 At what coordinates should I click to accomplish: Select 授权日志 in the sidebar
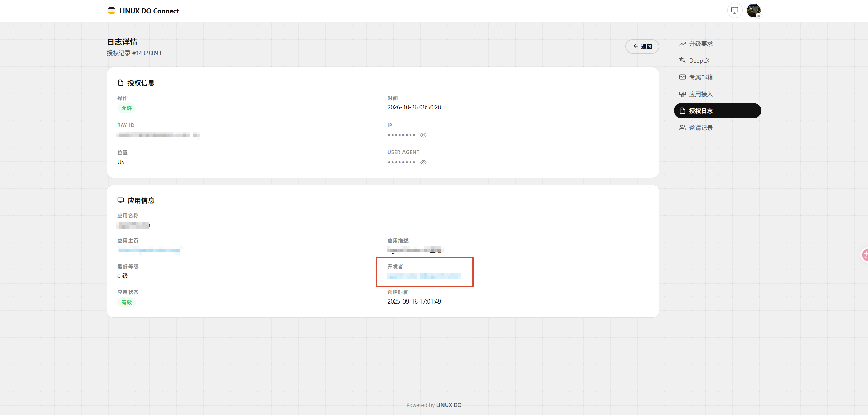pyautogui.click(x=717, y=111)
